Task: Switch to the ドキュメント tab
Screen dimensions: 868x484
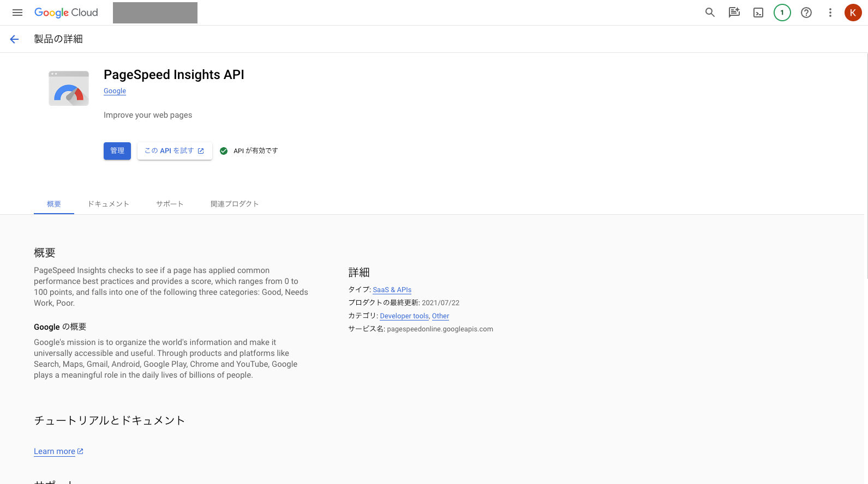Action: pyautogui.click(x=109, y=204)
